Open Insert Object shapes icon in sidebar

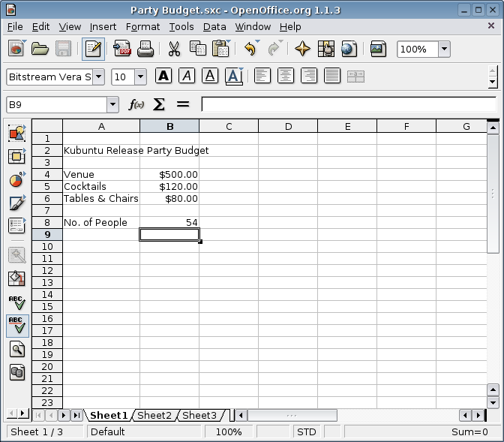tap(16, 133)
